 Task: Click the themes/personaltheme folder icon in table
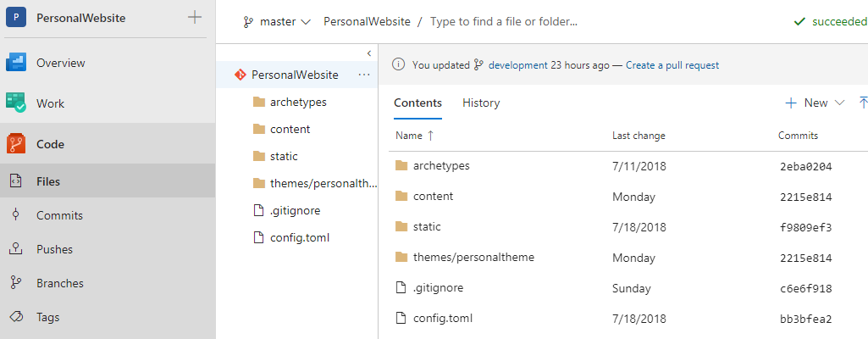[402, 257]
